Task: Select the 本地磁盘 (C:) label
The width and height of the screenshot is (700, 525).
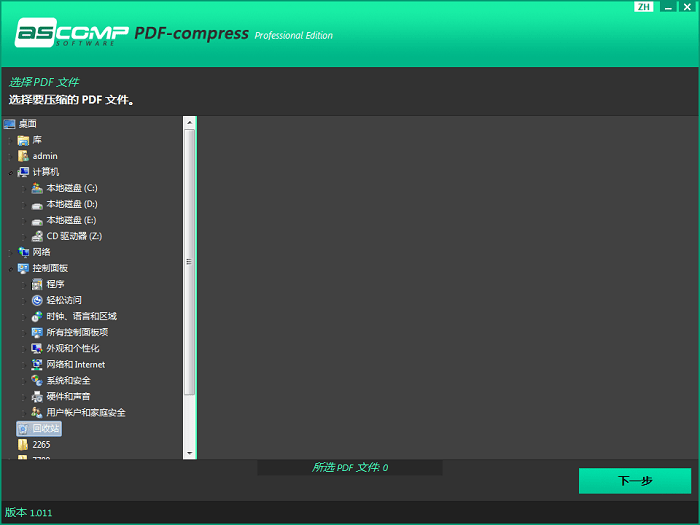Action: pos(72,188)
